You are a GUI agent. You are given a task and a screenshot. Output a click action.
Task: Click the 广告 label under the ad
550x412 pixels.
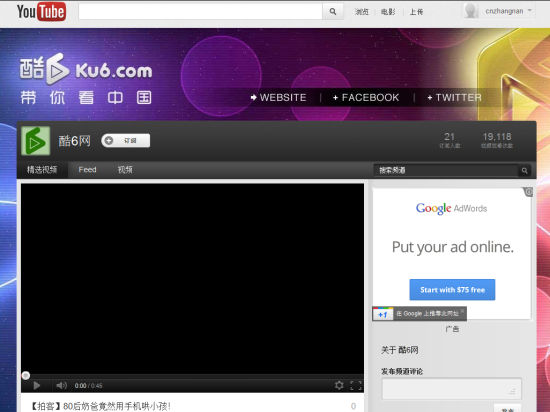coord(452,329)
